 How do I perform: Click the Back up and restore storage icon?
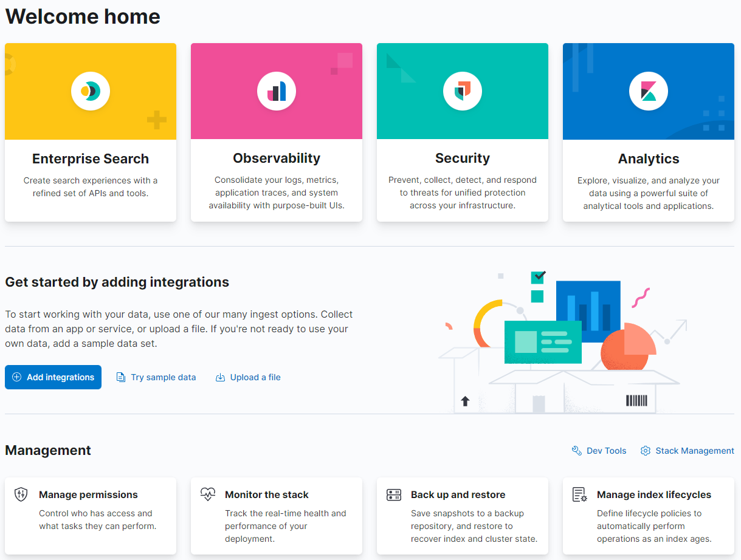[394, 494]
